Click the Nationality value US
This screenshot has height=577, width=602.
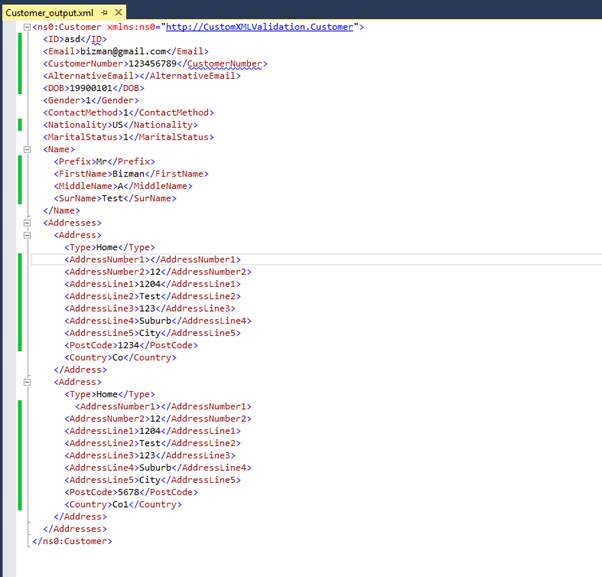[x=118, y=125]
